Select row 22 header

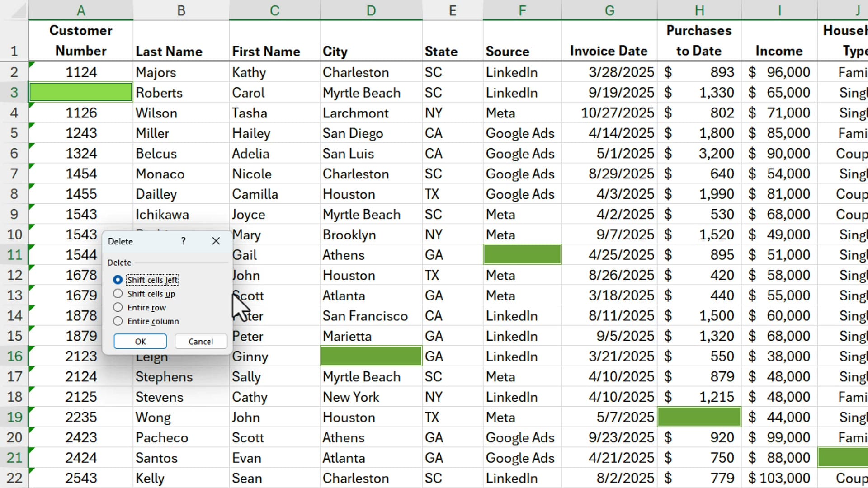pyautogui.click(x=14, y=478)
